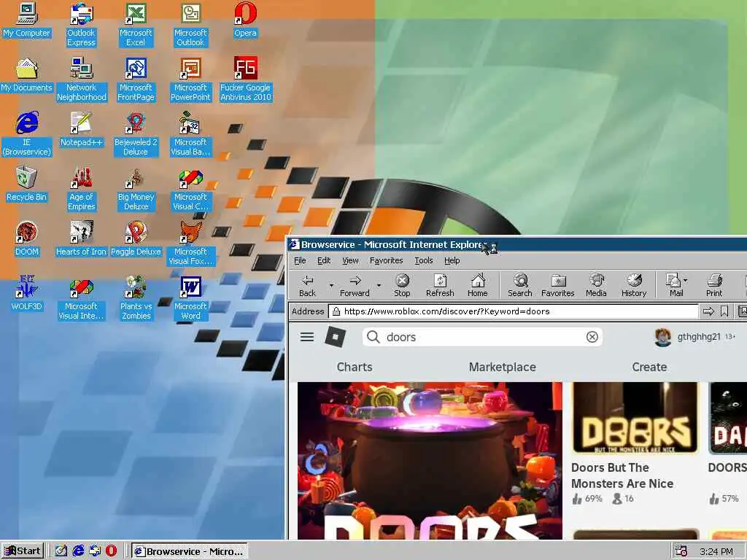
Task: Open Doors But The Monsters Are Nice thumbnail
Action: (635, 418)
